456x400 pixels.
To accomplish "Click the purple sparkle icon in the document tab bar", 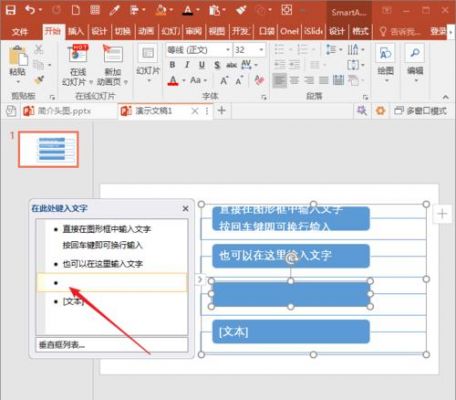I will tap(362, 110).
